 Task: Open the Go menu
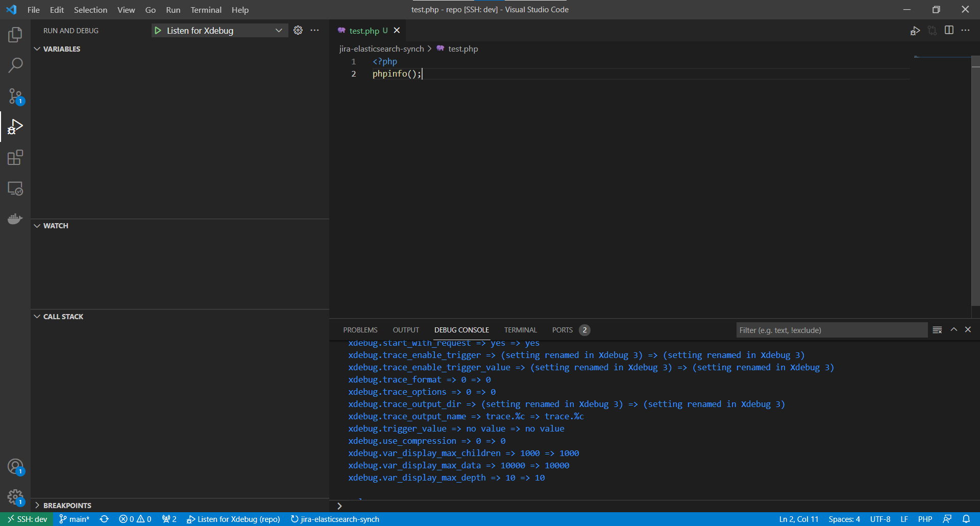[x=150, y=10]
